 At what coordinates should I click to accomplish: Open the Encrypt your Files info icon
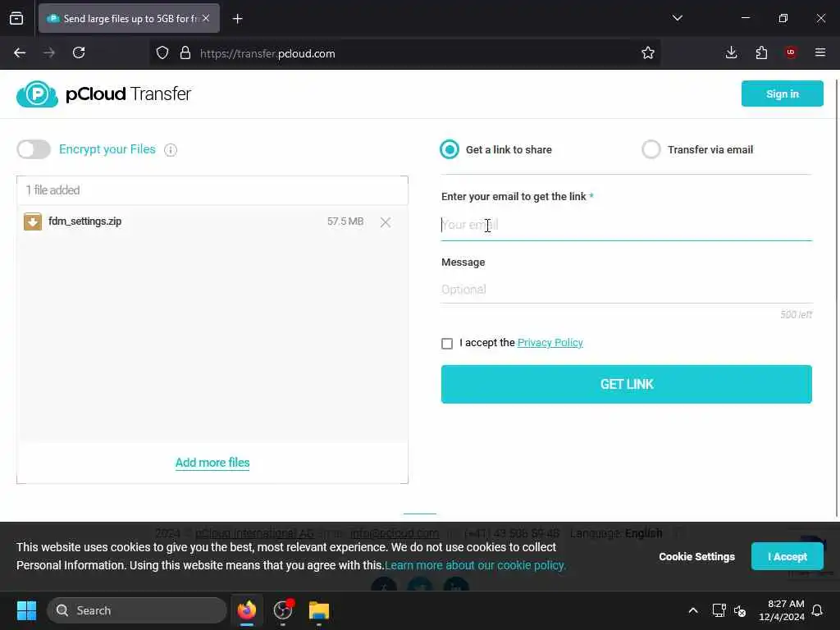171,150
